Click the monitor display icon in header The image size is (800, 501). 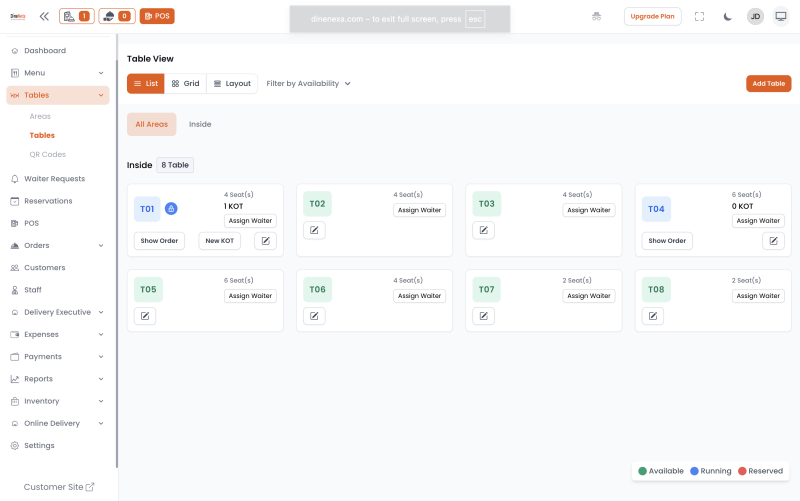tap(781, 16)
